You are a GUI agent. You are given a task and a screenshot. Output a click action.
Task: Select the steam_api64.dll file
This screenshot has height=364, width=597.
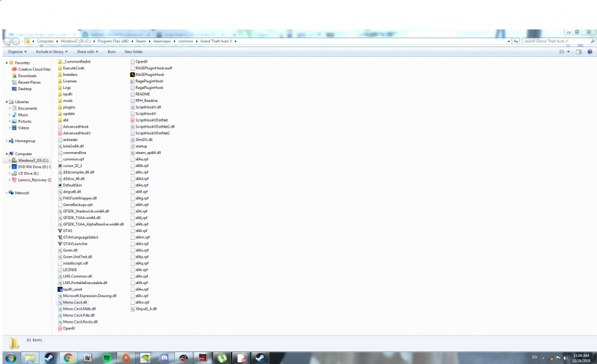146,153
